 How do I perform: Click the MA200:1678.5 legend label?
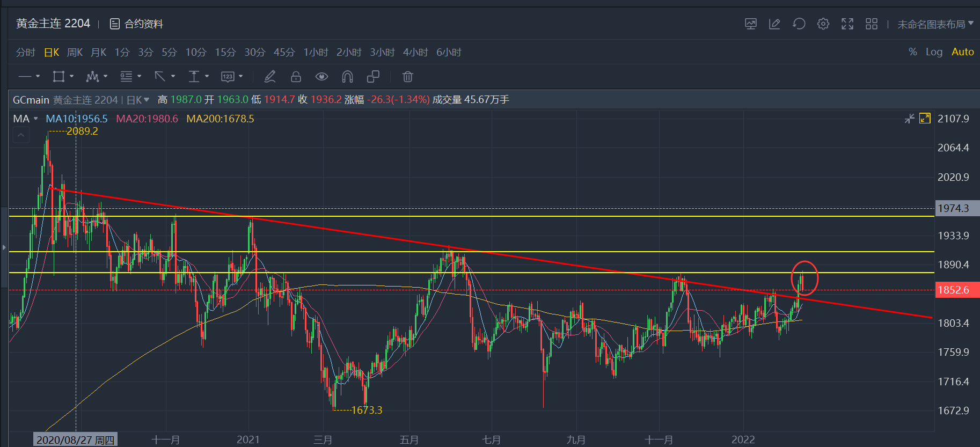tap(220, 119)
